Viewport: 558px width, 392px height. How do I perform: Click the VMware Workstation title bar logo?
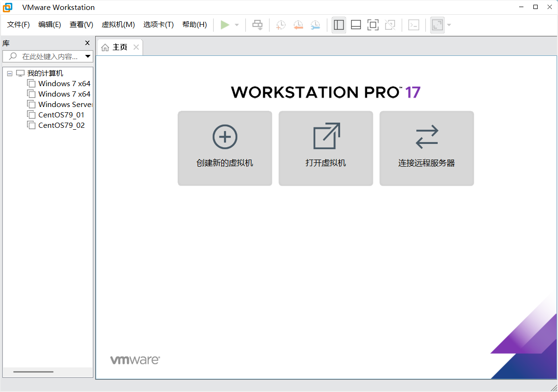click(x=8, y=7)
